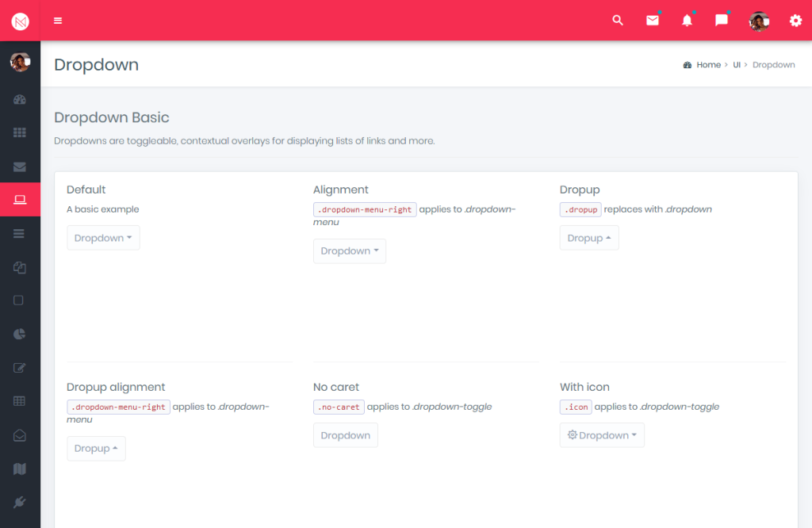812x528 pixels.
Task: Open the plug icon in sidebar
Action: [20, 502]
